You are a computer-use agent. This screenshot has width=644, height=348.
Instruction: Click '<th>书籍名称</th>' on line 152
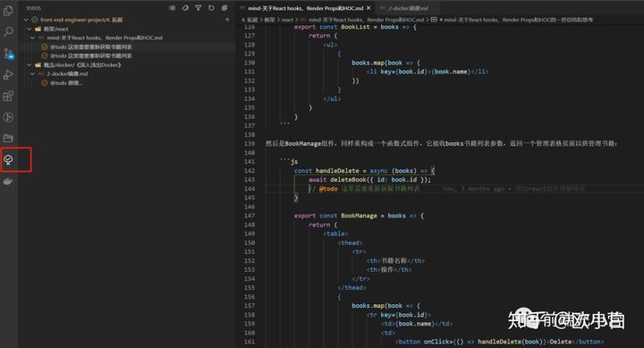(x=395, y=260)
